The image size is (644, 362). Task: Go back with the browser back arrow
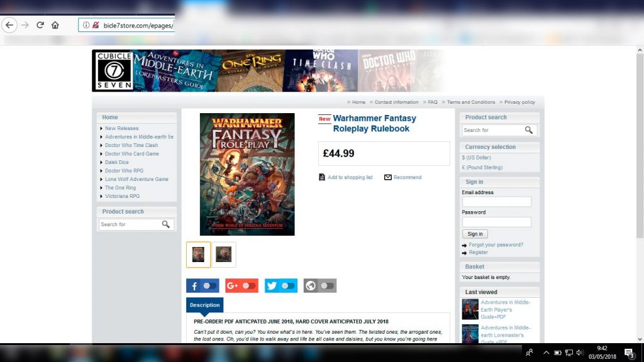tap(9, 25)
